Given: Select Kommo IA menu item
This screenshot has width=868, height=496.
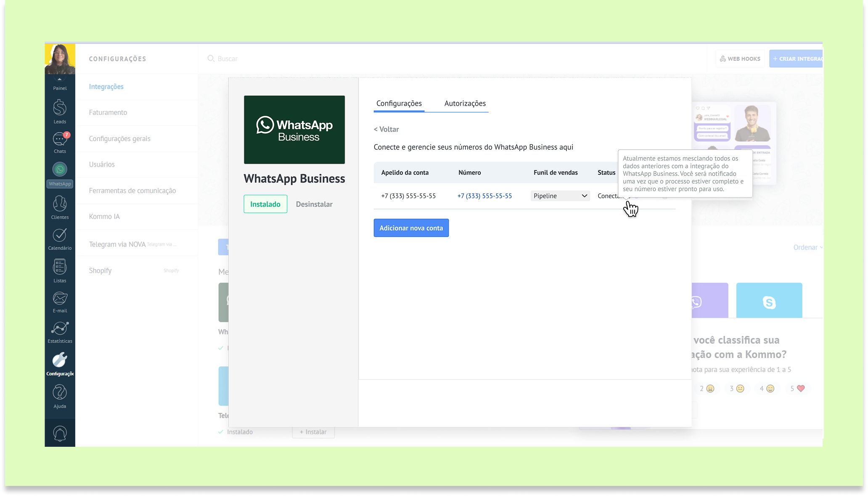Looking at the screenshot, I should point(104,216).
